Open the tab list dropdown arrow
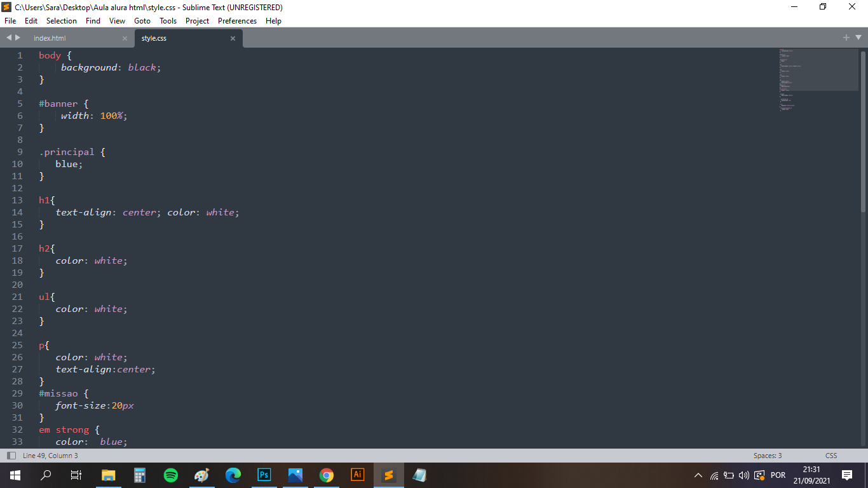This screenshot has height=488, width=868. pos(858,38)
